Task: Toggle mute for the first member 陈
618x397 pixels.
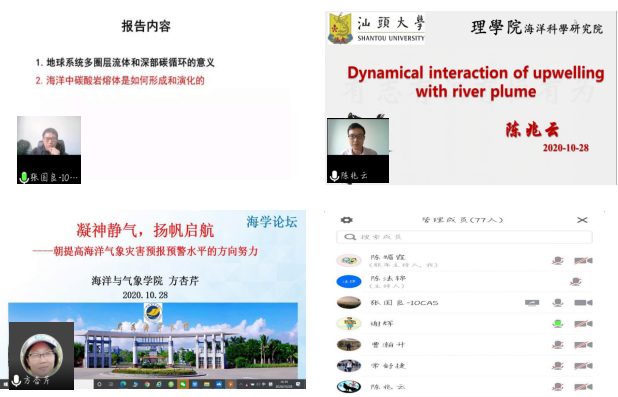Action: point(557,261)
